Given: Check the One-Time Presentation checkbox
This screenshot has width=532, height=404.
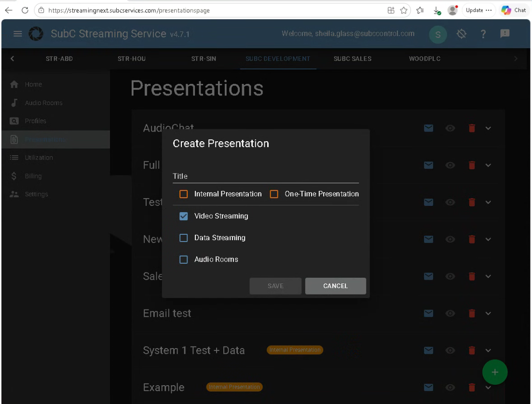Looking at the screenshot, I should [x=274, y=194].
